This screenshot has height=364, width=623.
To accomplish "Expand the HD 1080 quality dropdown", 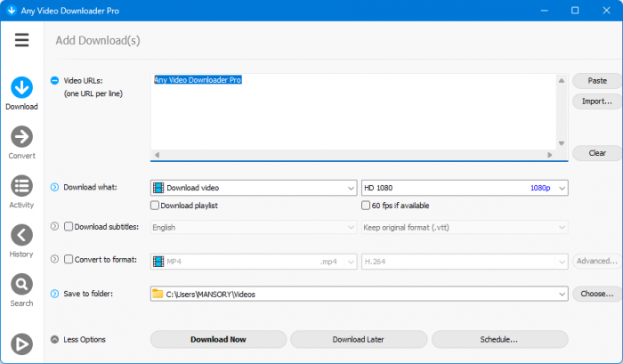I will coord(464,188).
